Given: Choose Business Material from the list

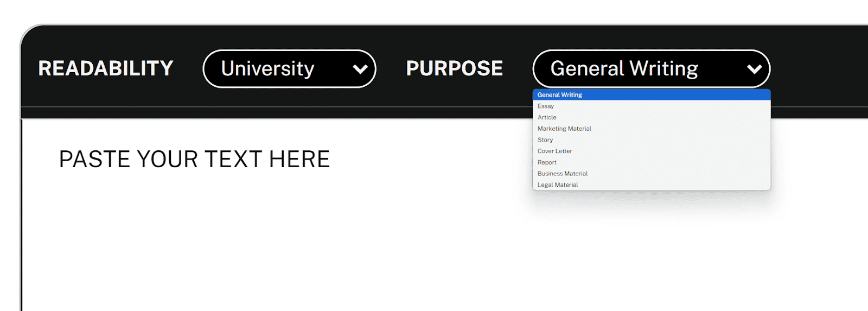Looking at the screenshot, I should coord(562,174).
